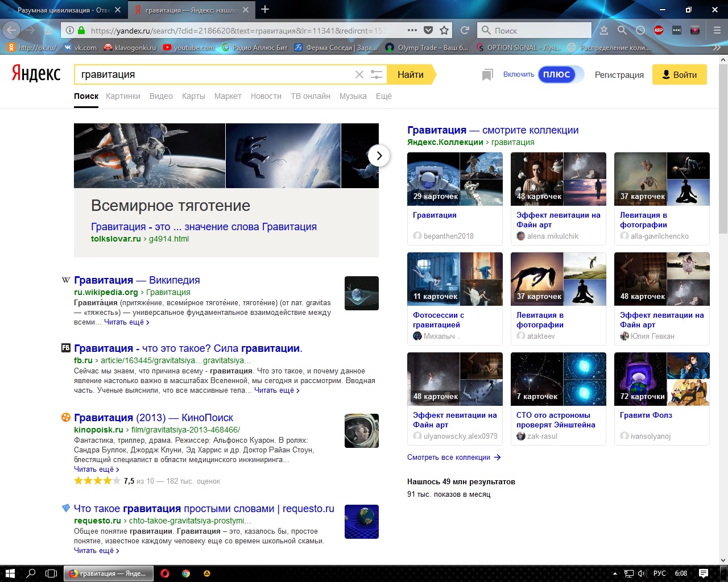Click the browser Поиск search box

point(535,30)
